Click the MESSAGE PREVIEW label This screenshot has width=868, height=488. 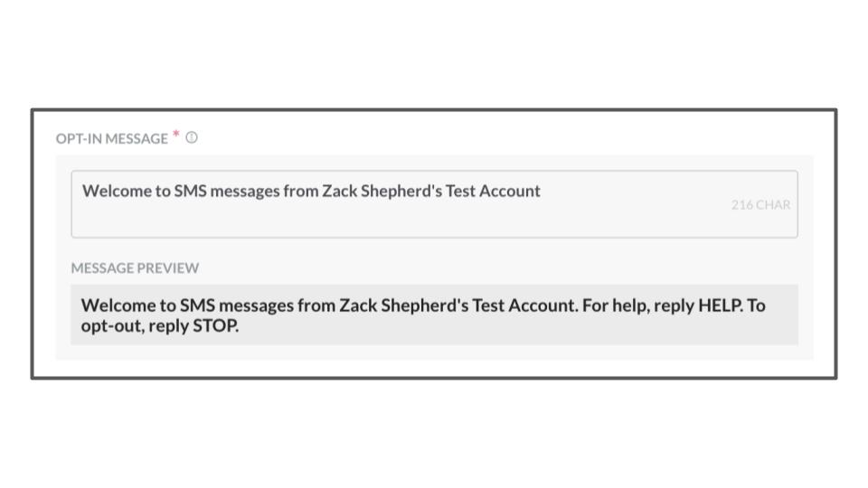pyautogui.click(x=135, y=267)
